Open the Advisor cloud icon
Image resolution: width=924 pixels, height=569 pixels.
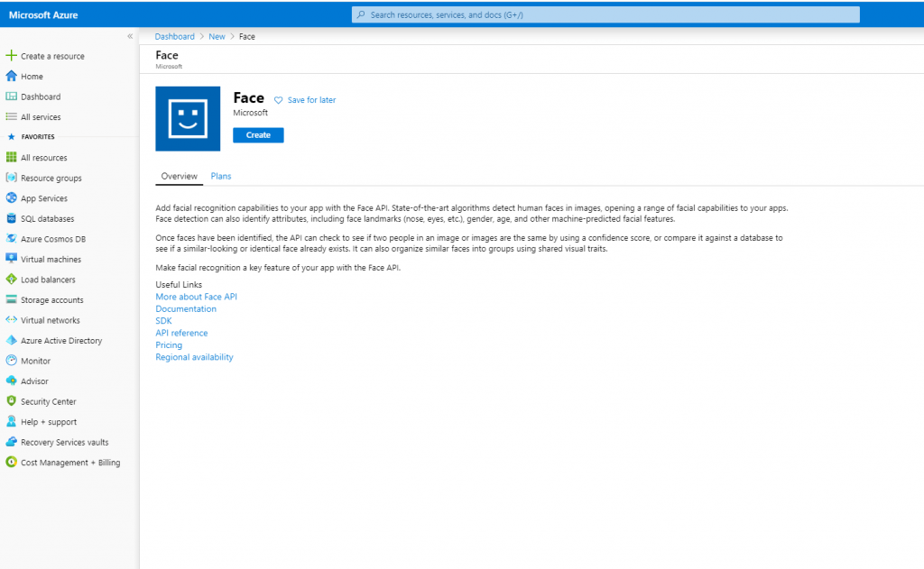(x=11, y=381)
